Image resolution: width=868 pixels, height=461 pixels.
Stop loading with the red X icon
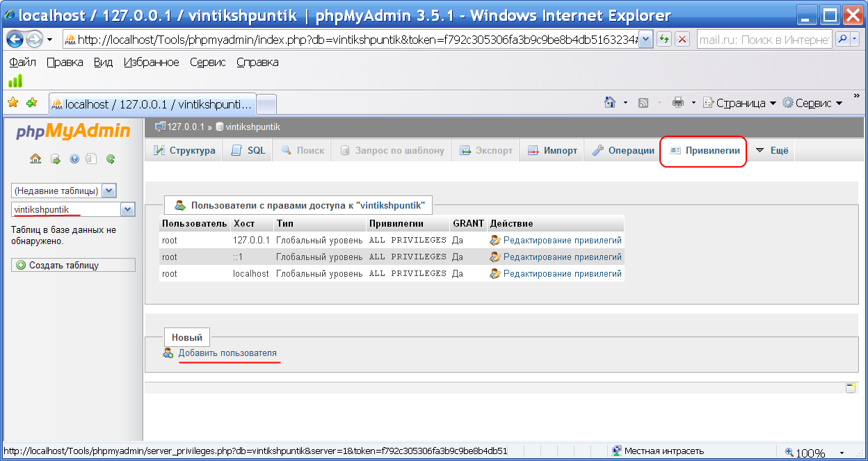pos(682,40)
